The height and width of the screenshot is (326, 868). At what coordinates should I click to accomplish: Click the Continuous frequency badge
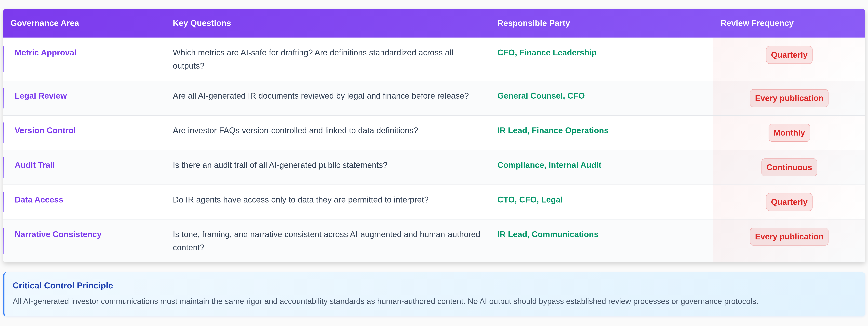click(789, 167)
